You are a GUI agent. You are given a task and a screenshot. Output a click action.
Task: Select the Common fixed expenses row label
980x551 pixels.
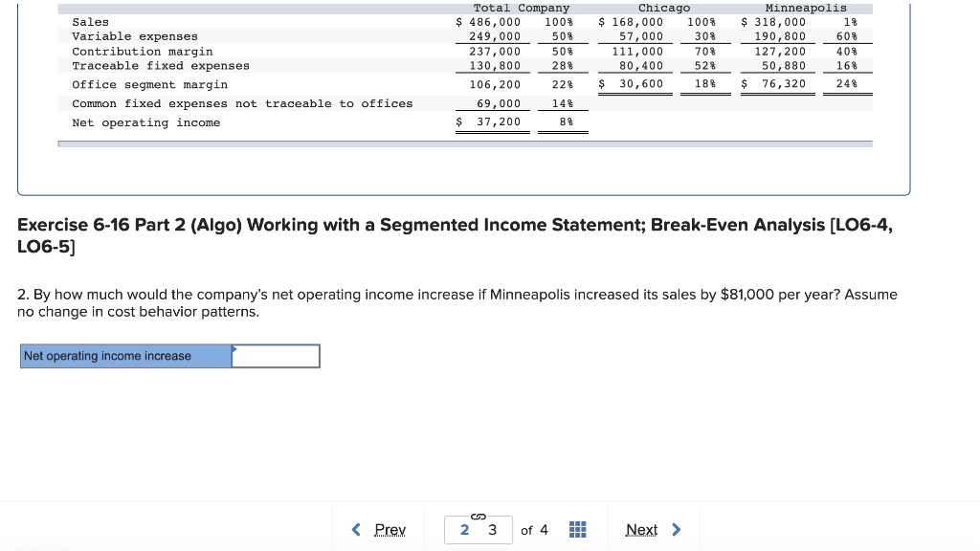242,103
